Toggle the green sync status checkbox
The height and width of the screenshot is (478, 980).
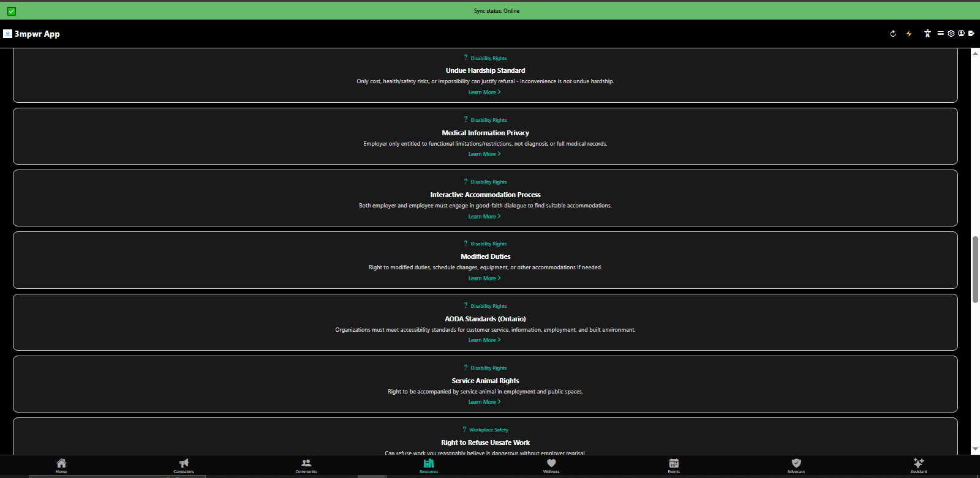[x=12, y=11]
